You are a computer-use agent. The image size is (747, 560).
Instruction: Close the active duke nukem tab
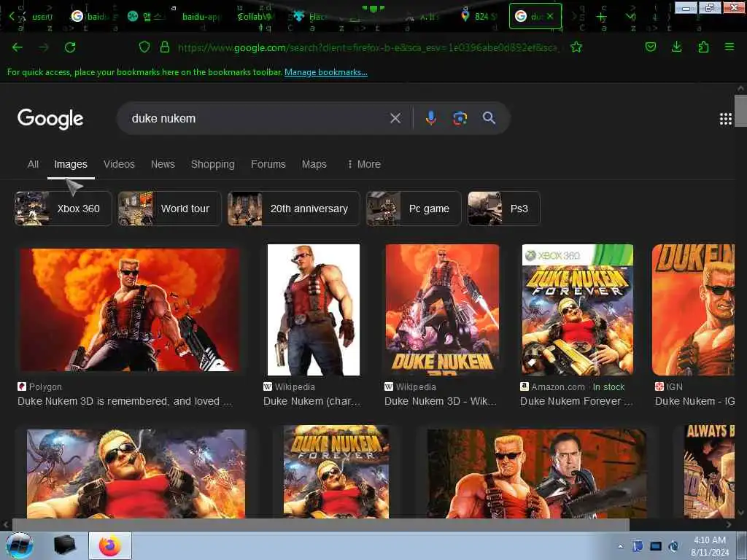[x=550, y=16]
